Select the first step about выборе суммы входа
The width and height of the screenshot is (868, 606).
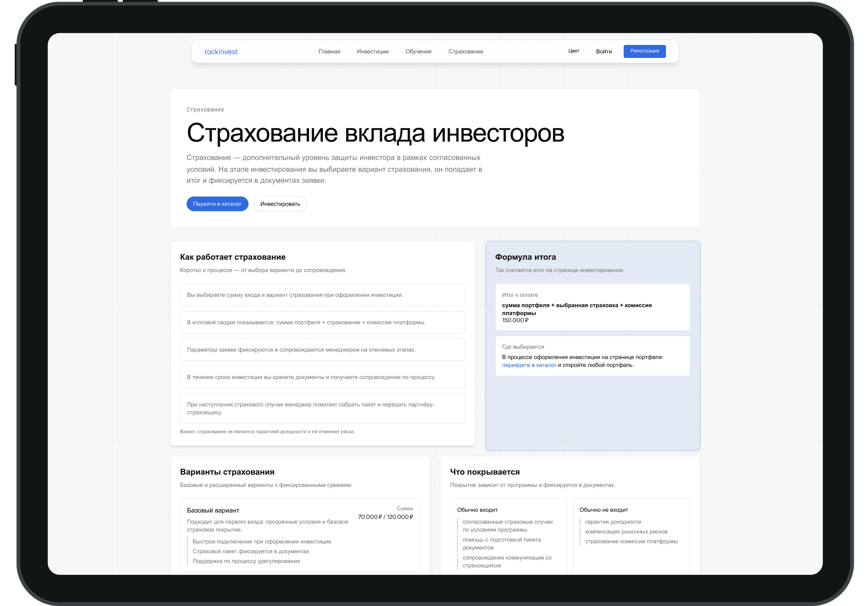322,295
